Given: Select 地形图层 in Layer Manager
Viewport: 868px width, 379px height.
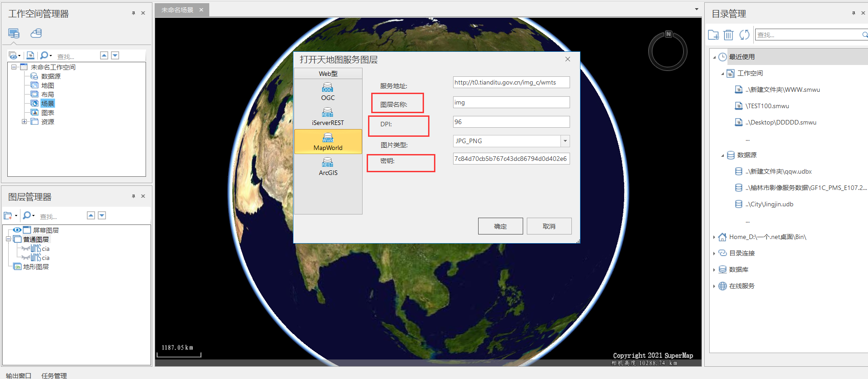Looking at the screenshot, I should pyautogui.click(x=36, y=267).
